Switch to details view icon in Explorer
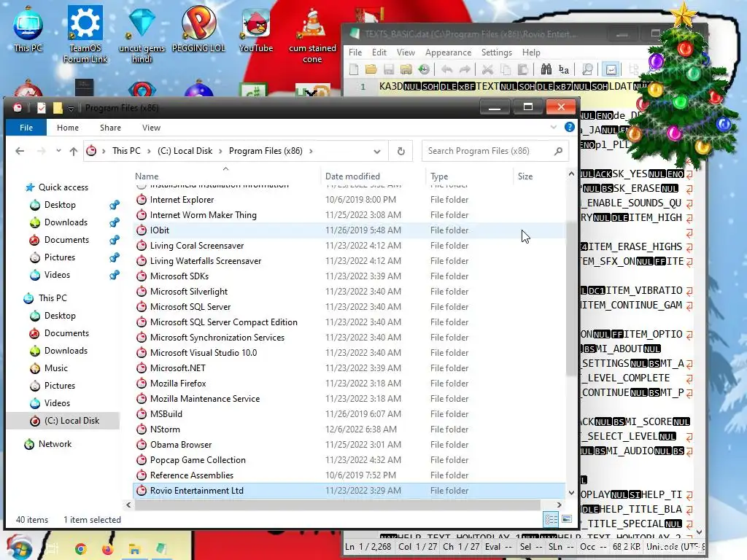Viewport: 747px width, 560px height. click(551, 519)
